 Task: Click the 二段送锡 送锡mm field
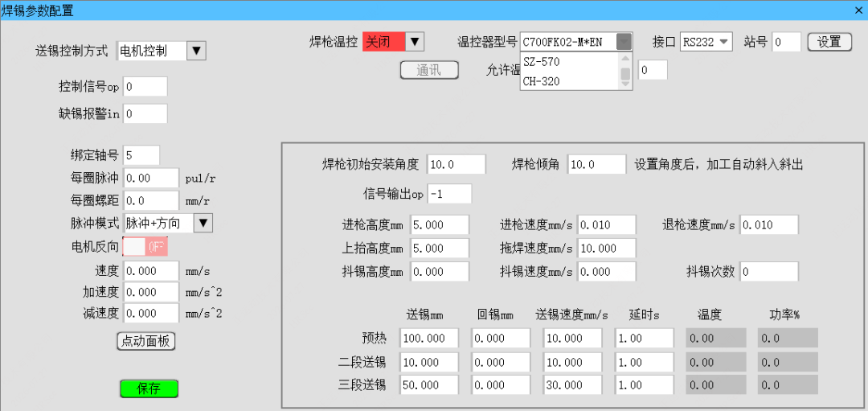click(429, 362)
